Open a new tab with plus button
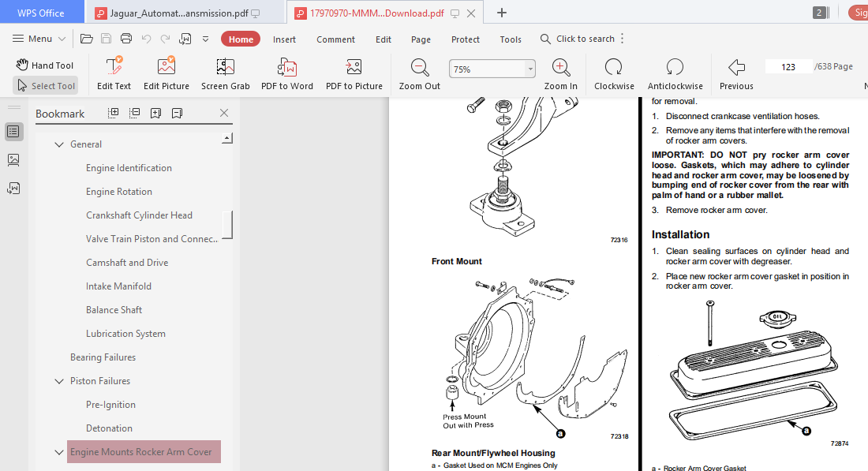868x471 pixels. tap(502, 13)
